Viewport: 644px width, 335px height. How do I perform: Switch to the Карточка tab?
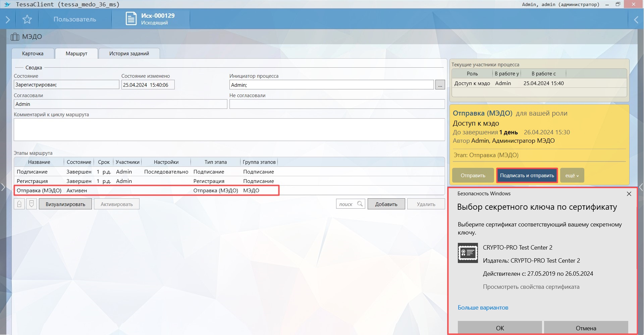[33, 54]
